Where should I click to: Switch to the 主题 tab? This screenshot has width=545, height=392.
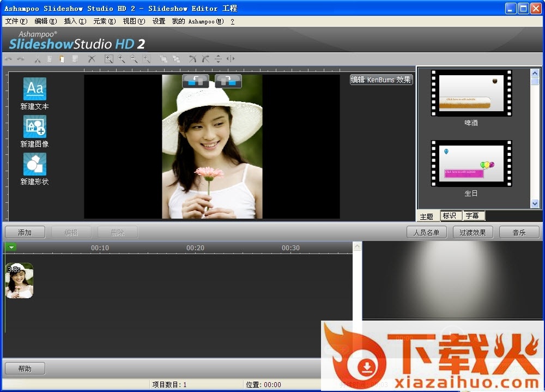pos(427,216)
